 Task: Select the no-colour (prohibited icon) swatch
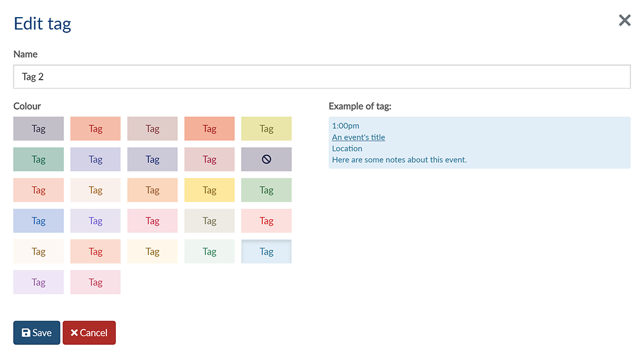pyautogui.click(x=266, y=160)
